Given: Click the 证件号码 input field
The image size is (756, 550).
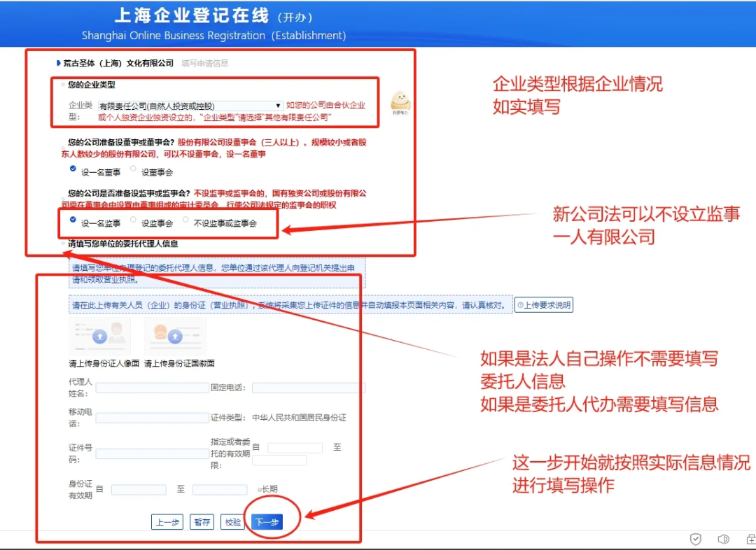Looking at the screenshot, I should tap(152, 453).
